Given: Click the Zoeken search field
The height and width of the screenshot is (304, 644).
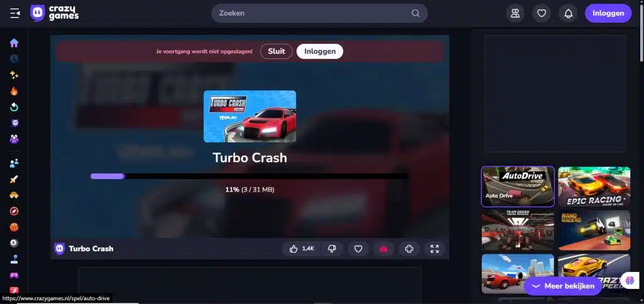Looking at the screenshot, I should (x=319, y=13).
